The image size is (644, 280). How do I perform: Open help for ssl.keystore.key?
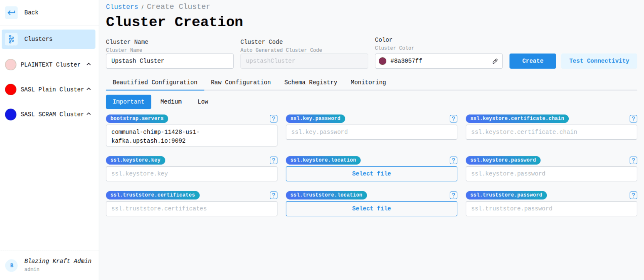click(x=273, y=160)
